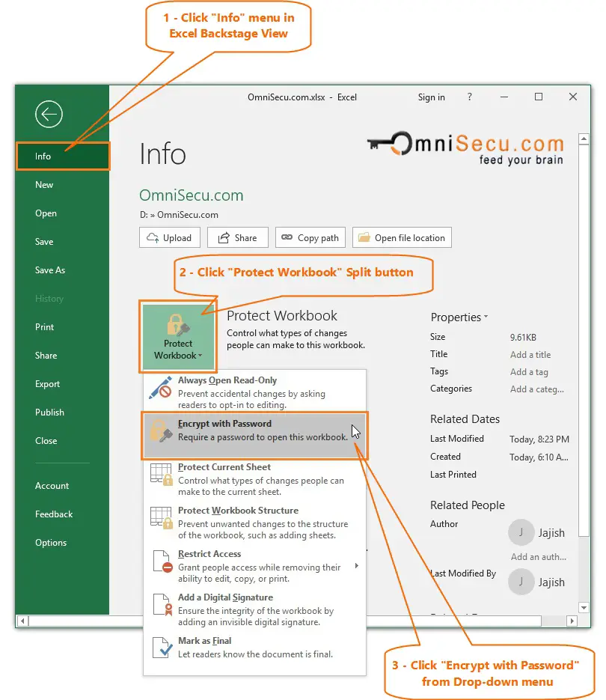
Task: Click the Add an author field
Action: tap(538, 557)
